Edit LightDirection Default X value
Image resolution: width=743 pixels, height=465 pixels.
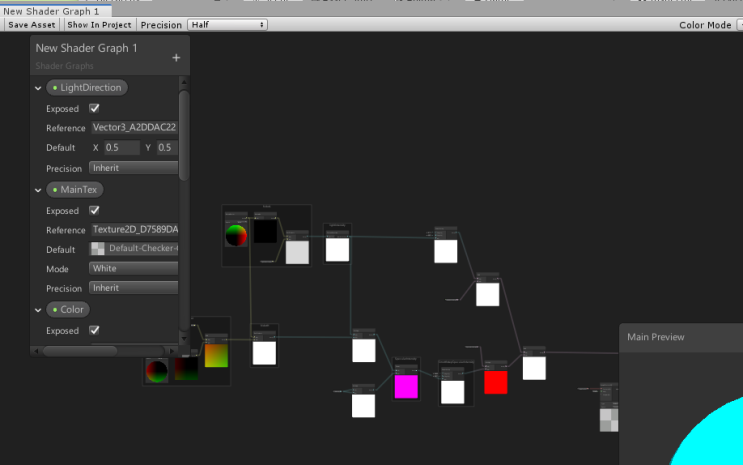pos(122,147)
